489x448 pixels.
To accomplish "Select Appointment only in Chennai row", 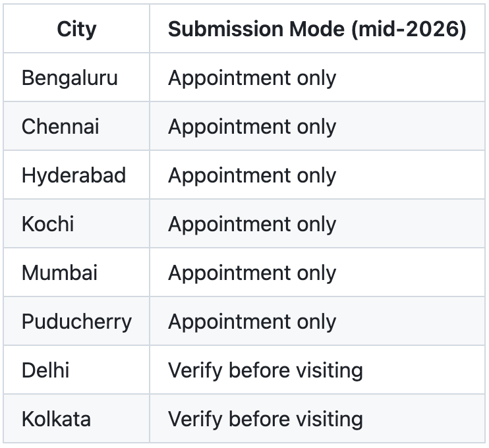I will coord(252,126).
